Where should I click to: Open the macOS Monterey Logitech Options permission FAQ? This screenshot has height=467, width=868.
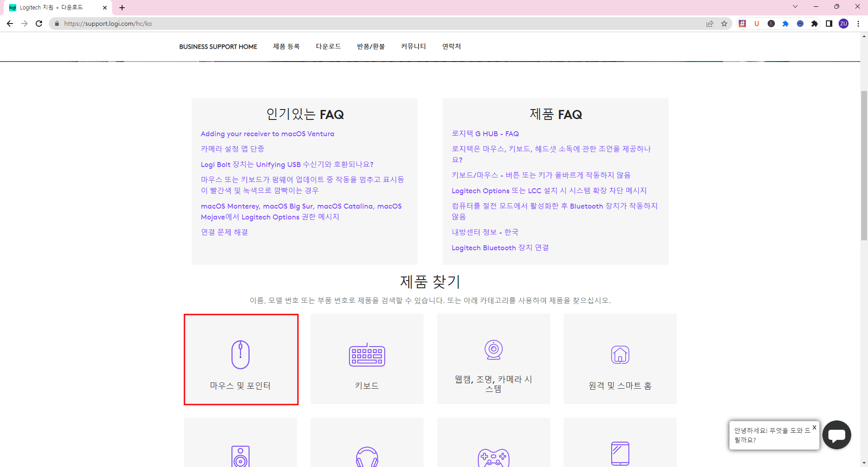point(301,211)
